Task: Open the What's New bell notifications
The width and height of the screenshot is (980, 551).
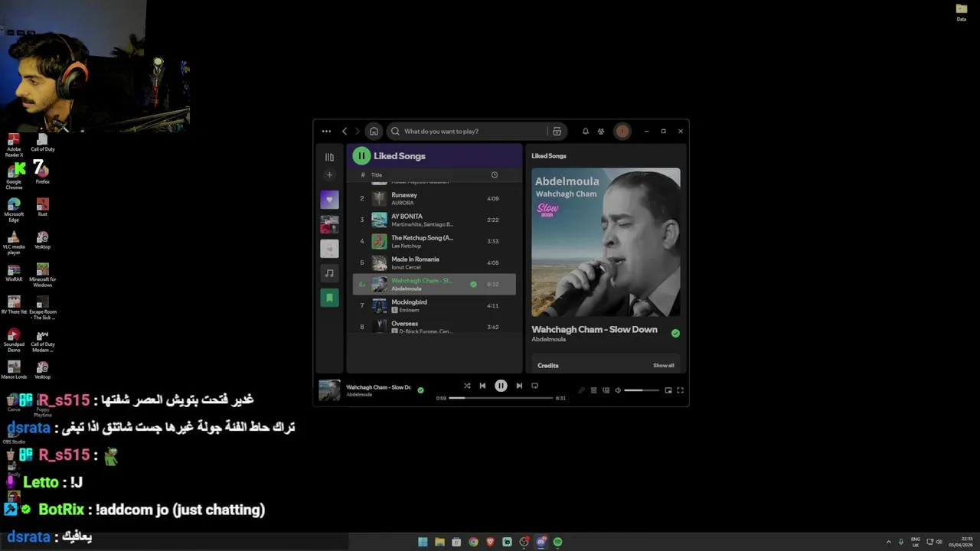Action: pyautogui.click(x=586, y=132)
